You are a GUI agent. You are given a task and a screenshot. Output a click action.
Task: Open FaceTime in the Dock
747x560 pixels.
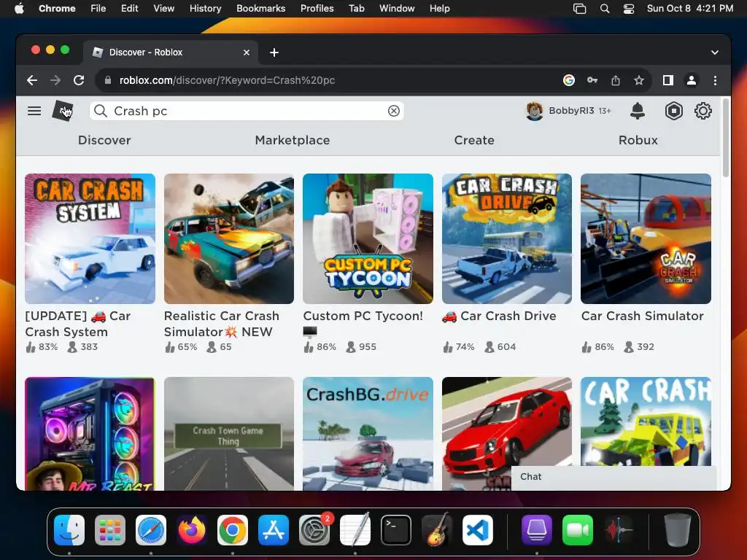coord(578,529)
